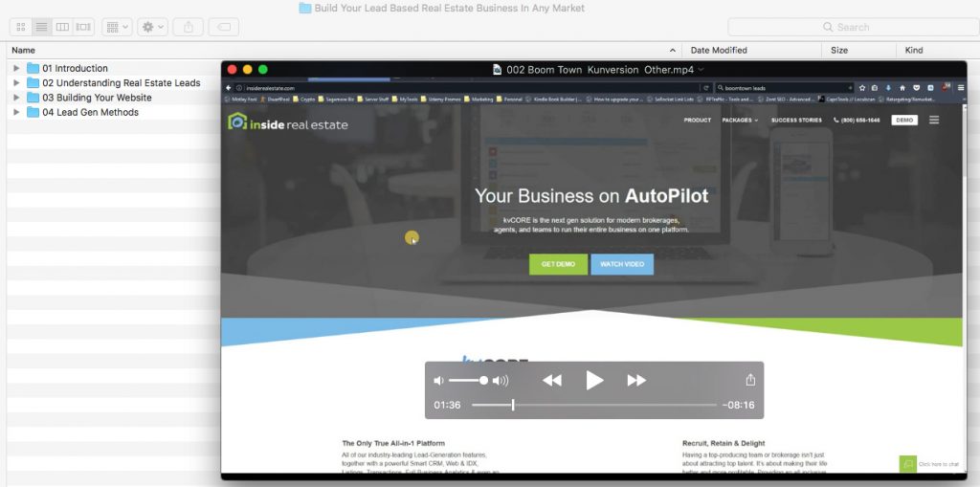Screen dimensions: 980x487
Task: Click the inside real estate logo
Action: (288, 122)
